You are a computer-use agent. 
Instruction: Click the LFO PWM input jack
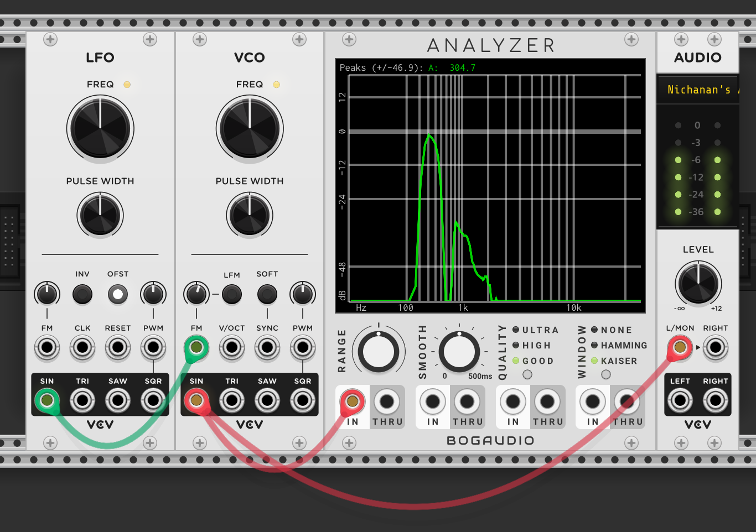click(x=153, y=348)
